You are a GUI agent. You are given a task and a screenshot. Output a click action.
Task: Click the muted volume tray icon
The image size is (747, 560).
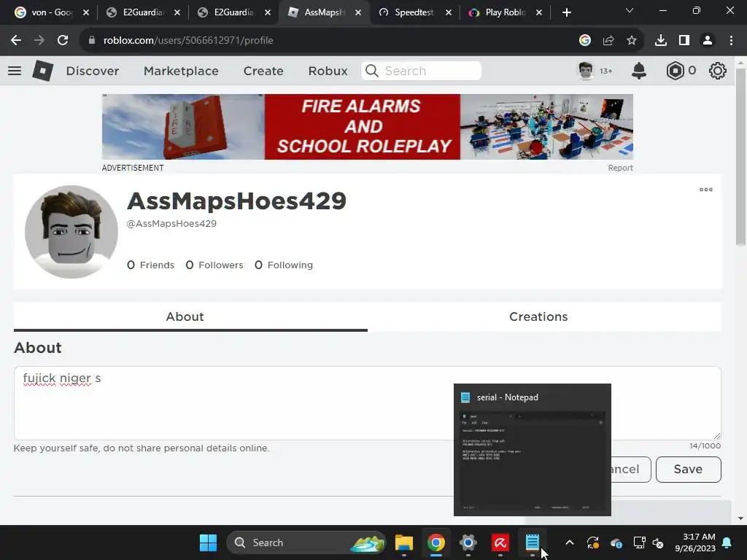pos(658,542)
